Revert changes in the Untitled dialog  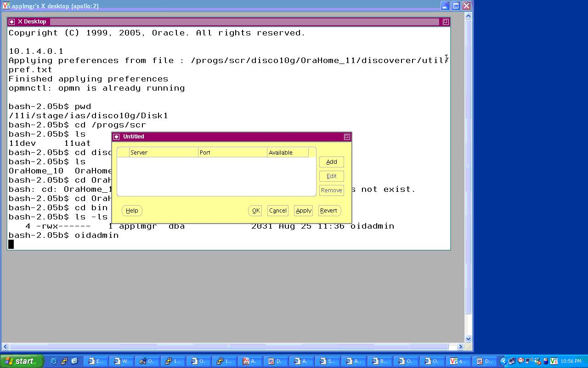click(x=328, y=211)
